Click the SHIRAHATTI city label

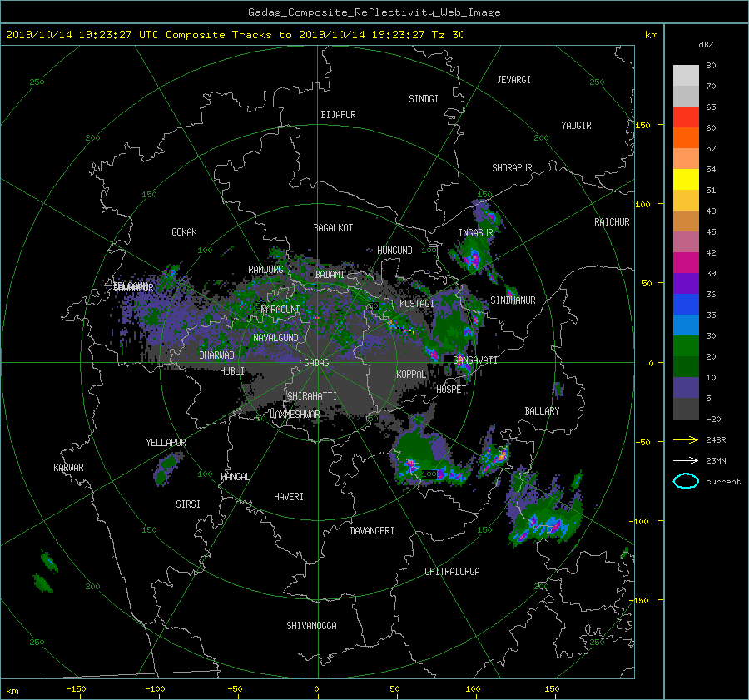[312, 396]
